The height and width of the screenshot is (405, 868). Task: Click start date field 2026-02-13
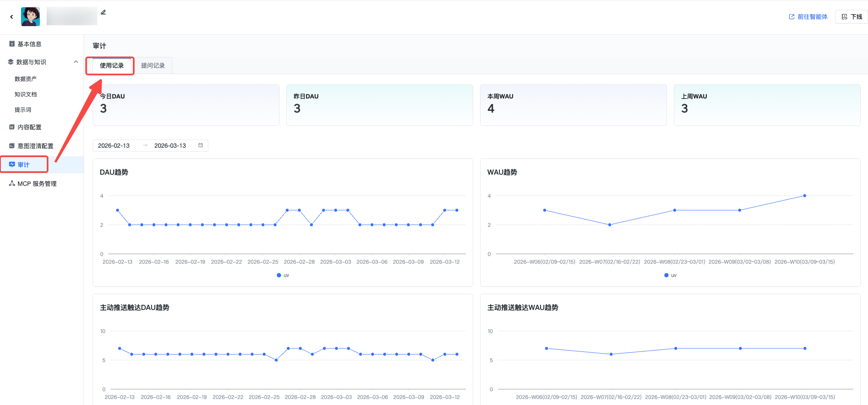coord(114,146)
